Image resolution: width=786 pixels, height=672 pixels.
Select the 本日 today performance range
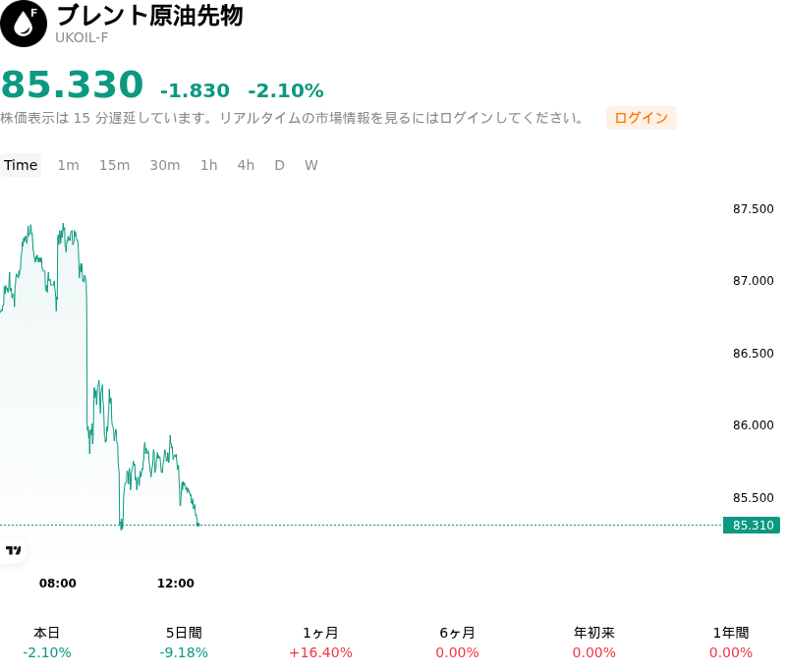(46, 643)
